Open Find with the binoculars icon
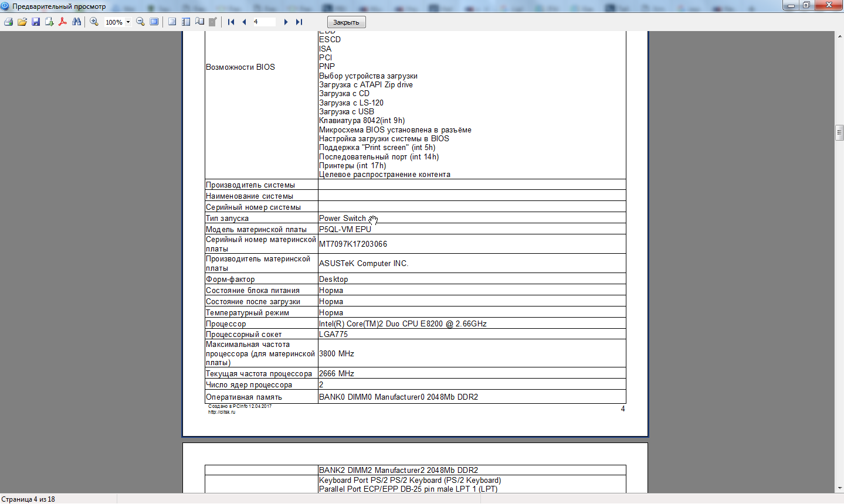 pyautogui.click(x=77, y=22)
